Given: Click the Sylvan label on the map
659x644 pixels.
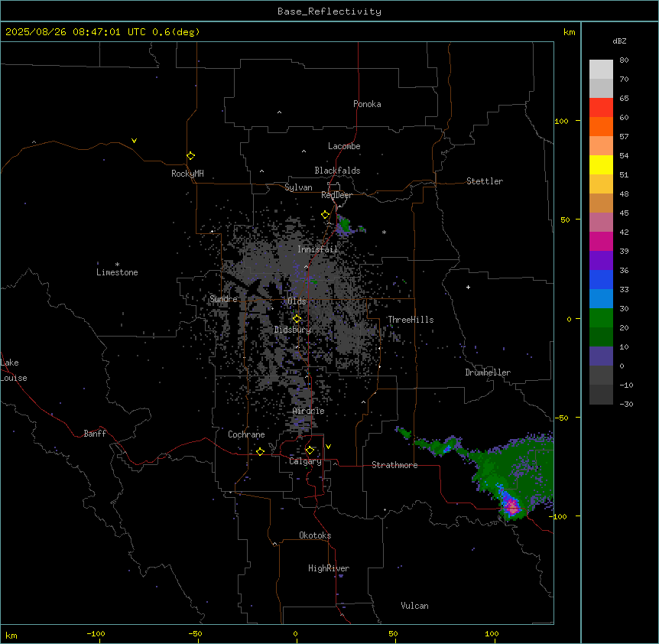Looking at the screenshot, I should [298, 187].
